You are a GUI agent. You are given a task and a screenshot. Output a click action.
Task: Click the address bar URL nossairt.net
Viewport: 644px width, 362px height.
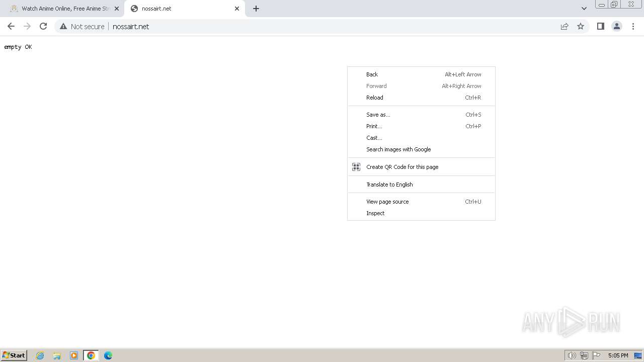(131, 27)
